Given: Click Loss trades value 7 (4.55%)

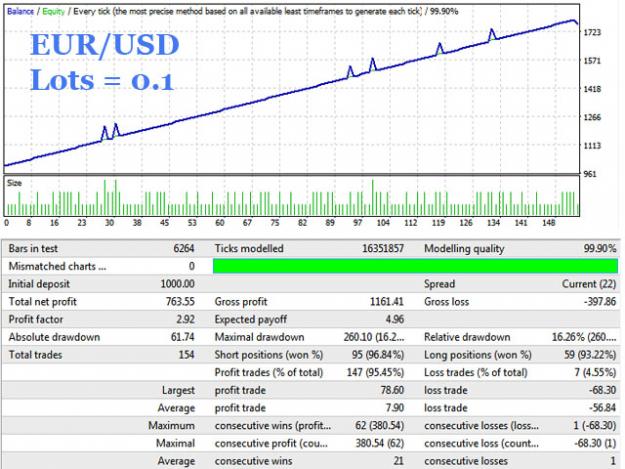Looking at the screenshot, I should (x=595, y=373).
